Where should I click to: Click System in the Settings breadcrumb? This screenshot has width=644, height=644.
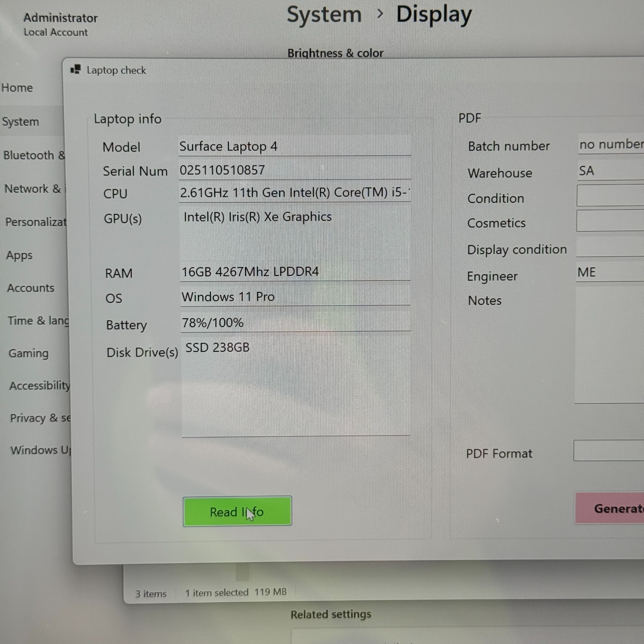tap(324, 15)
